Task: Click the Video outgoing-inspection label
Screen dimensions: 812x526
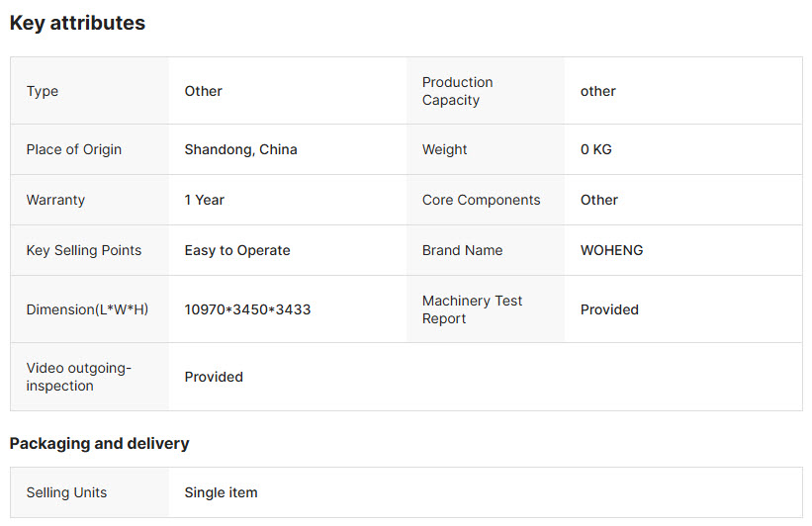Action: 79,377
